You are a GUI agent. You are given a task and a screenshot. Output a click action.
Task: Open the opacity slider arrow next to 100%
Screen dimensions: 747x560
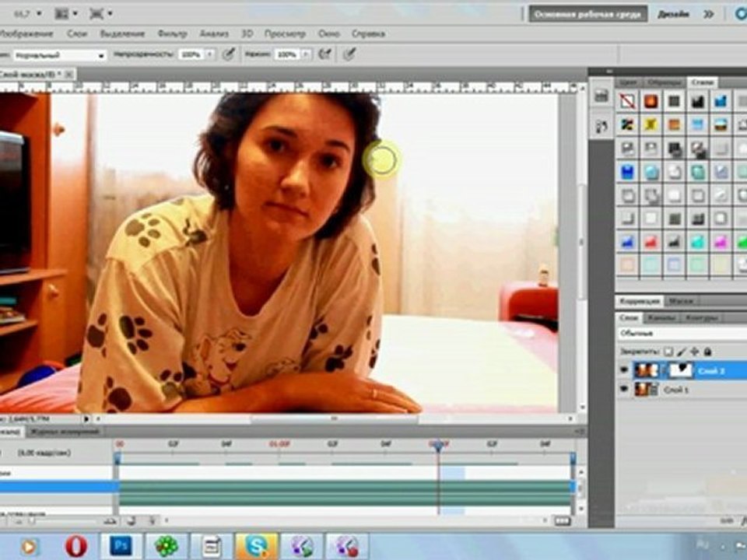coord(210,54)
